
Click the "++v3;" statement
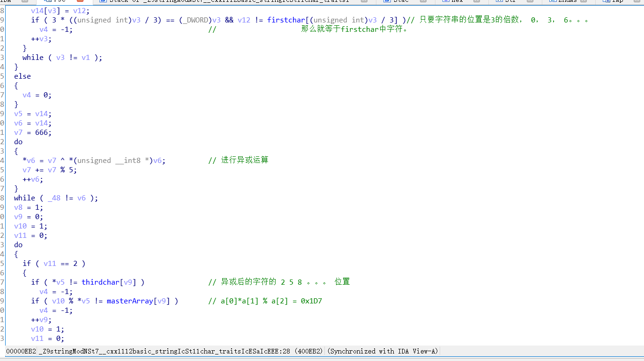pos(41,38)
